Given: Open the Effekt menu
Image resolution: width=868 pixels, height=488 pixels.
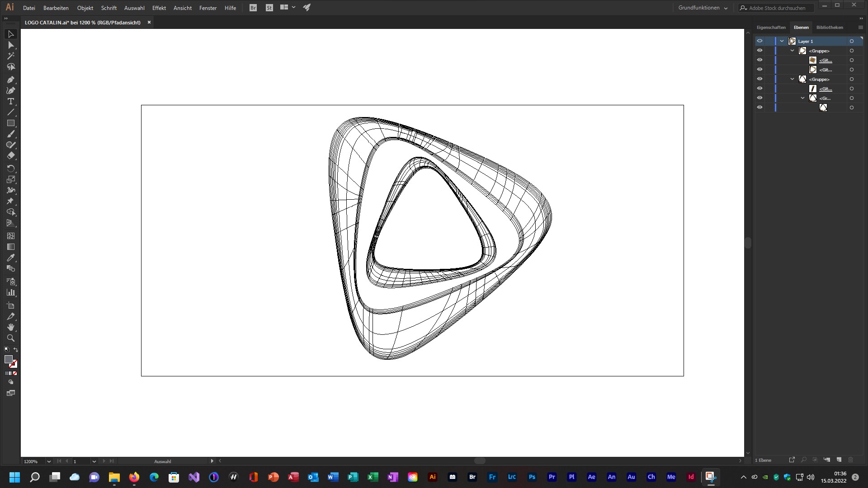Looking at the screenshot, I should point(159,8).
